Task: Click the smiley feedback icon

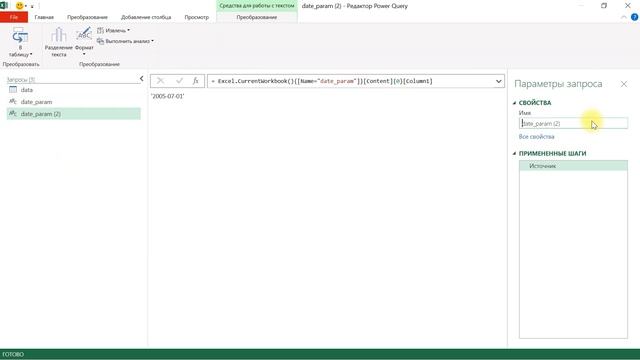Action: pos(20,6)
